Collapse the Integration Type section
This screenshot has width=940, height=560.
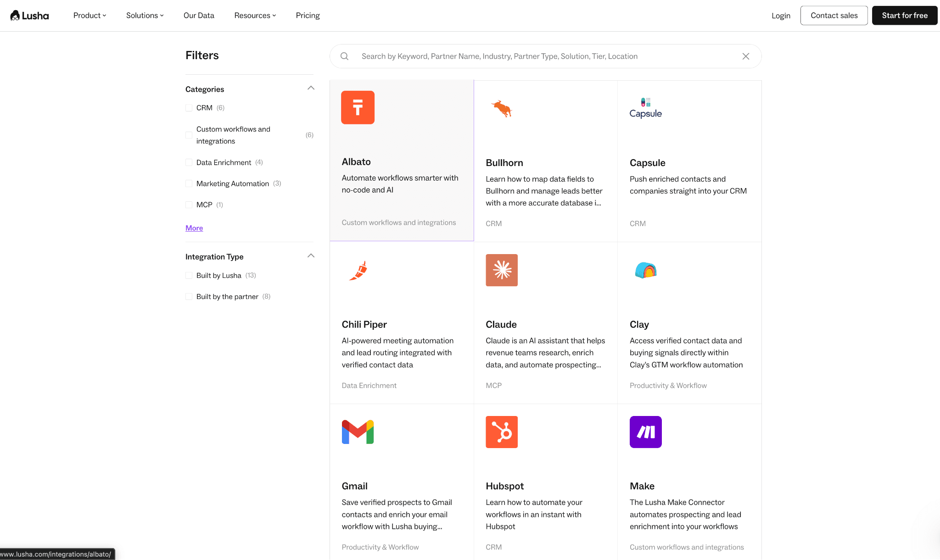[311, 256]
